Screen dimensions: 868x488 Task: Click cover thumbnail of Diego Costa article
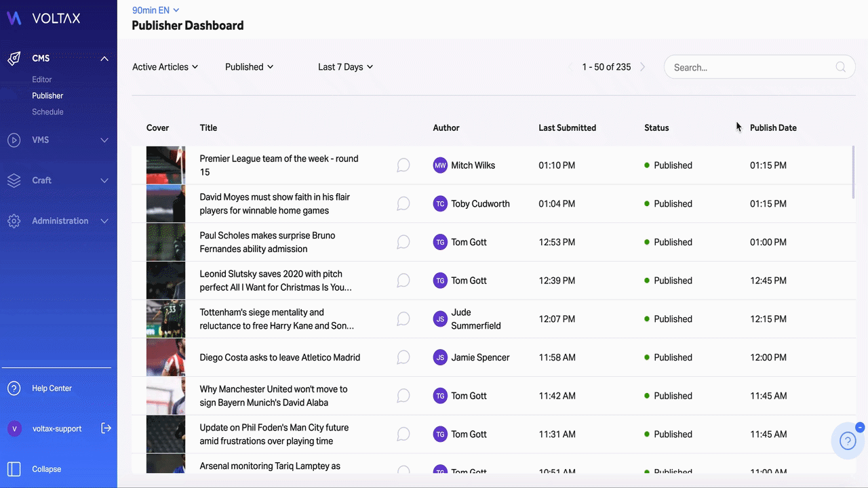click(165, 357)
